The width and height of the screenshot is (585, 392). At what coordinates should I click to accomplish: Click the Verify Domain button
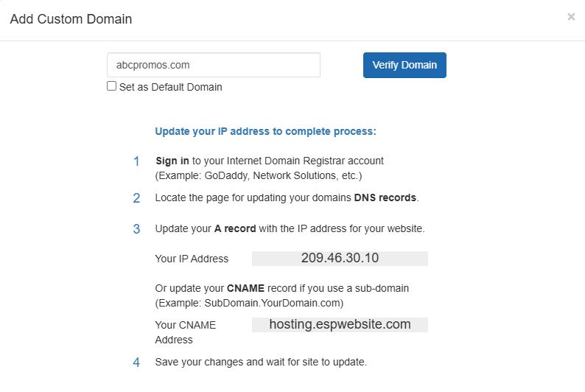coord(404,65)
